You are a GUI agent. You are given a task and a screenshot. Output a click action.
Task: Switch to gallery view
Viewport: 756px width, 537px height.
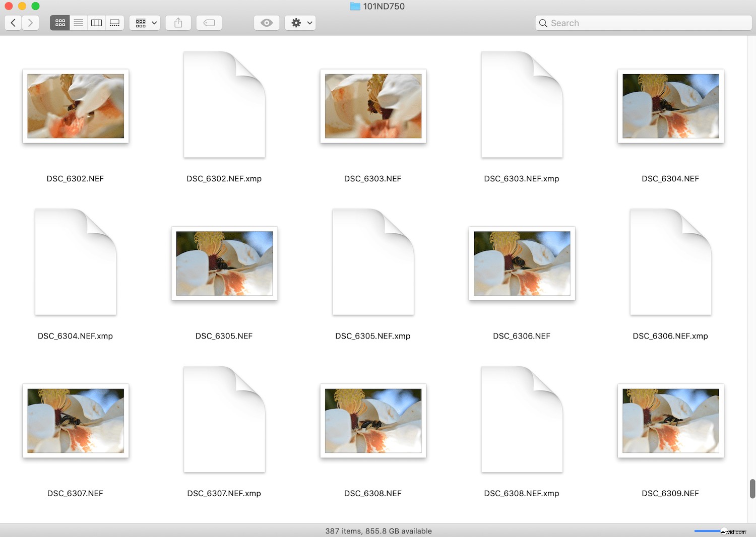tap(114, 23)
